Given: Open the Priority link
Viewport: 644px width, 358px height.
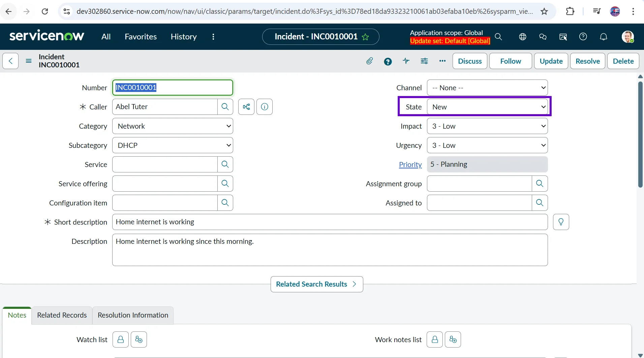Looking at the screenshot, I should 410,164.
